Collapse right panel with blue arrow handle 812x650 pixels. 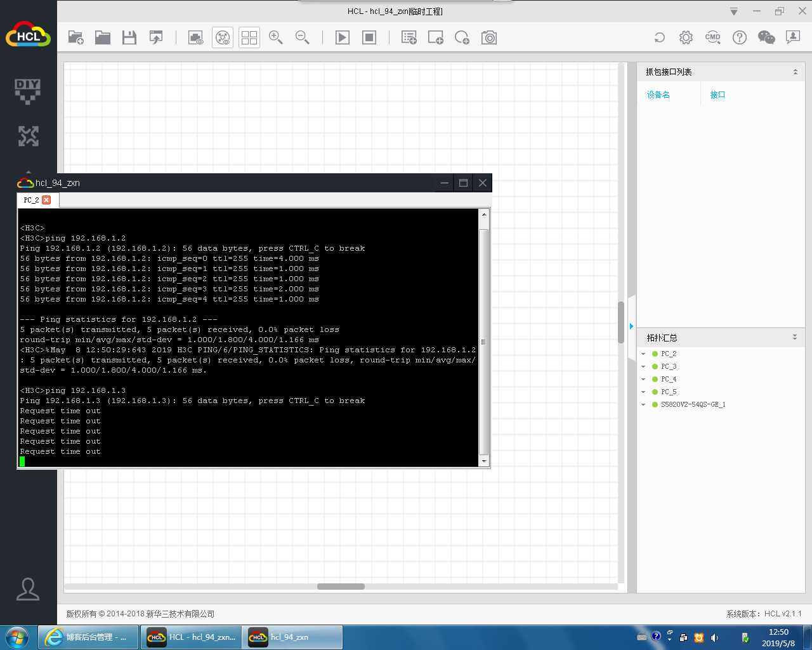click(631, 326)
